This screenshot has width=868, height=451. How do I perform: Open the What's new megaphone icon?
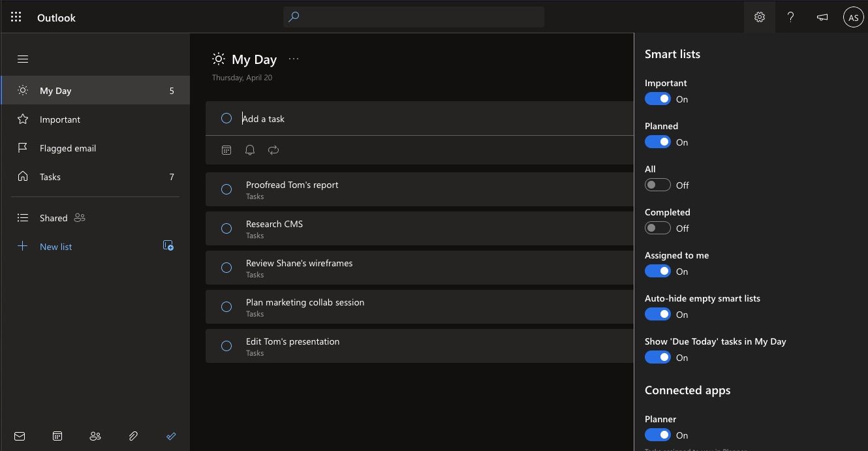[x=822, y=18]
